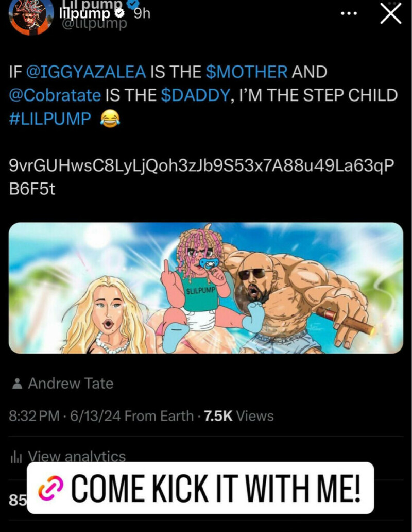Open the $MOTHER cashtag link
This screenshot has width=412, height=532.
[247, 72]
